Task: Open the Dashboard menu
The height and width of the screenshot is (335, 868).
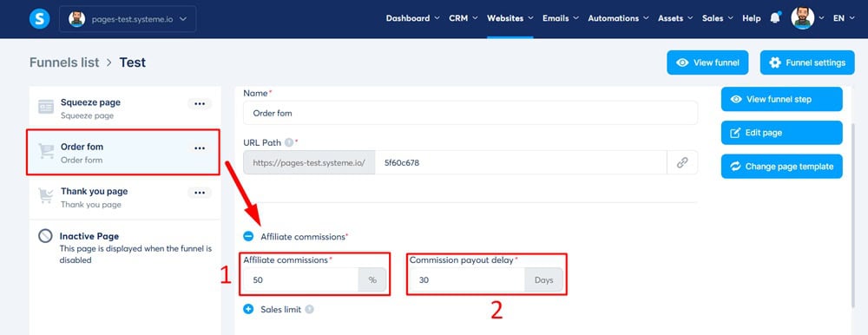Action: tap(412, 18)
